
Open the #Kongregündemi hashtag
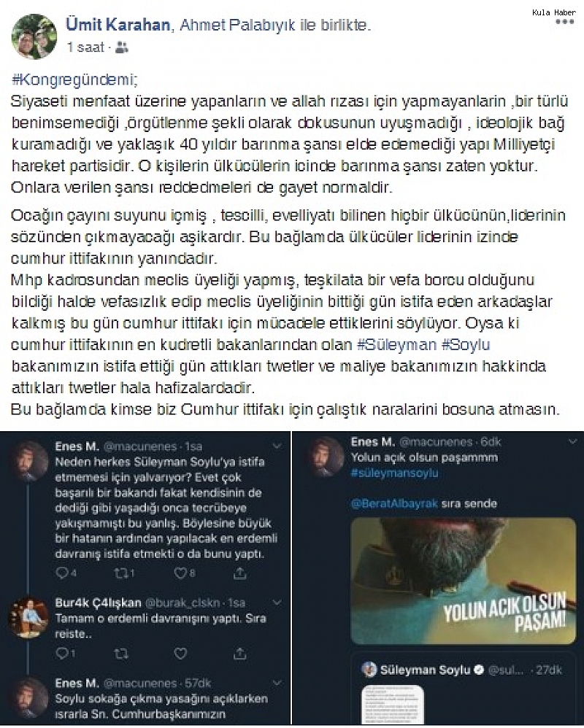coord(74,80)
